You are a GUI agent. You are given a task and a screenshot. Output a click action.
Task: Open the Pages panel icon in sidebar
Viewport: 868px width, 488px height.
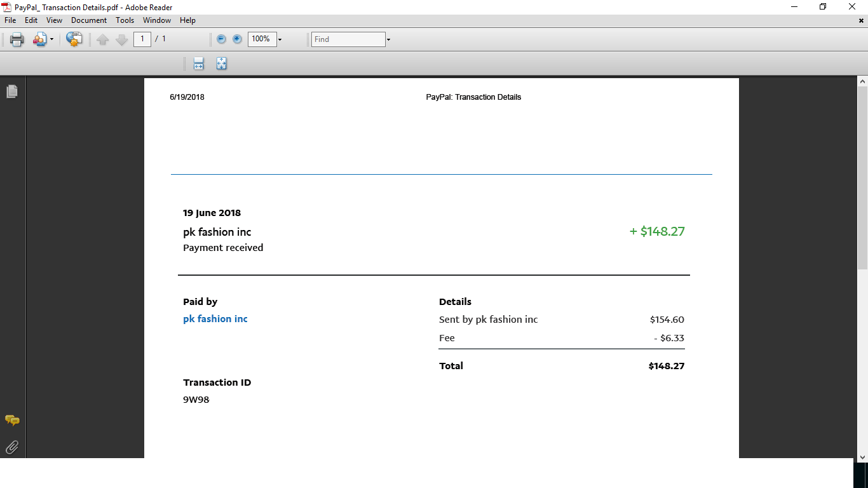click(x=12, y=91)
